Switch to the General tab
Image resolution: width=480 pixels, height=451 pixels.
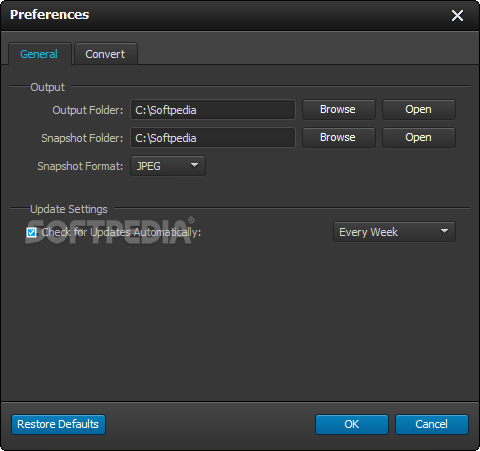point(40,54)
